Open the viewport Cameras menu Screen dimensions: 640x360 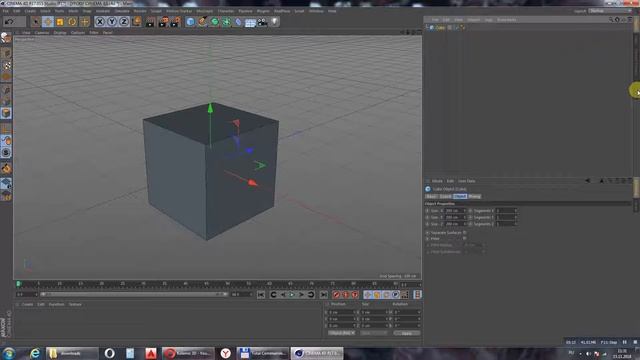pos(42,32)
